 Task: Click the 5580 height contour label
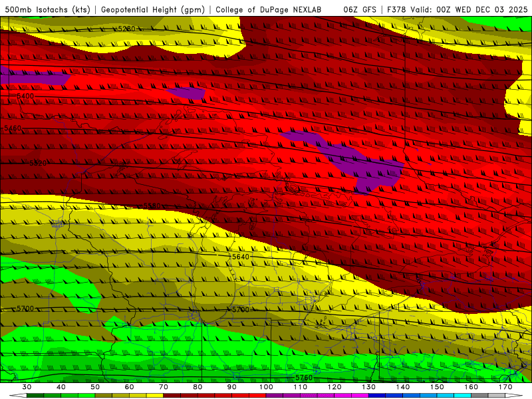coord(152,206)
